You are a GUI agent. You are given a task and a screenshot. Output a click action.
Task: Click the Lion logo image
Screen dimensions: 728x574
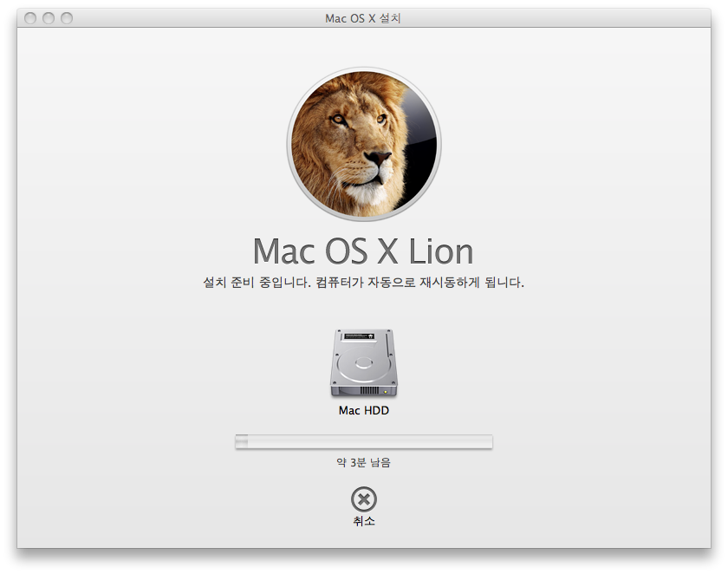click(x=363, y=144)
